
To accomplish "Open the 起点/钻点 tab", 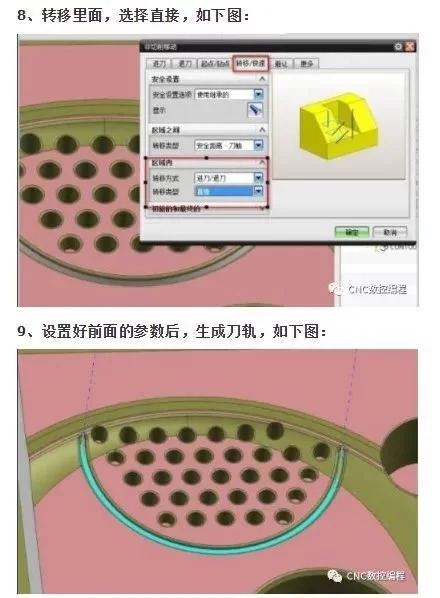I will tap(215, 64).
